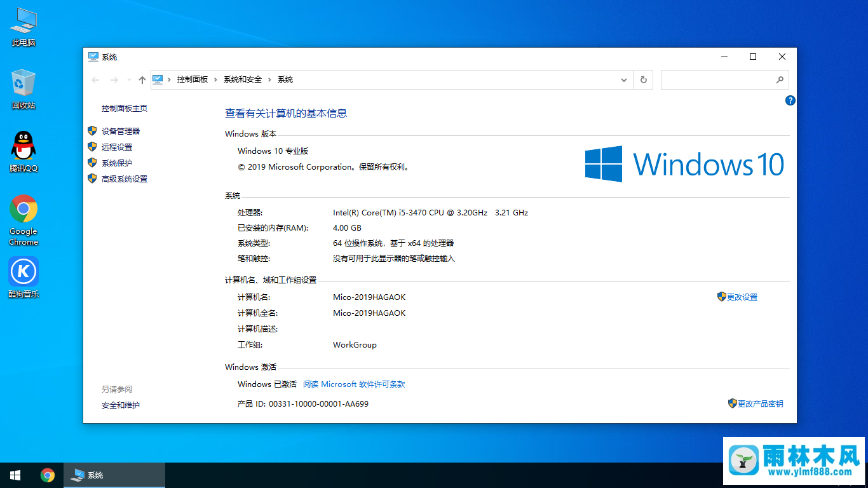Expand the chevron after 控制面板 breadcrumb

coord(216,79)
